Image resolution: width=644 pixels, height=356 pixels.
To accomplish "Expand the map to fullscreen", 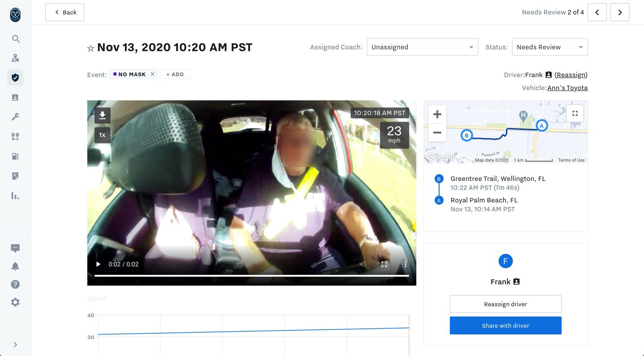I will [575, 114].
